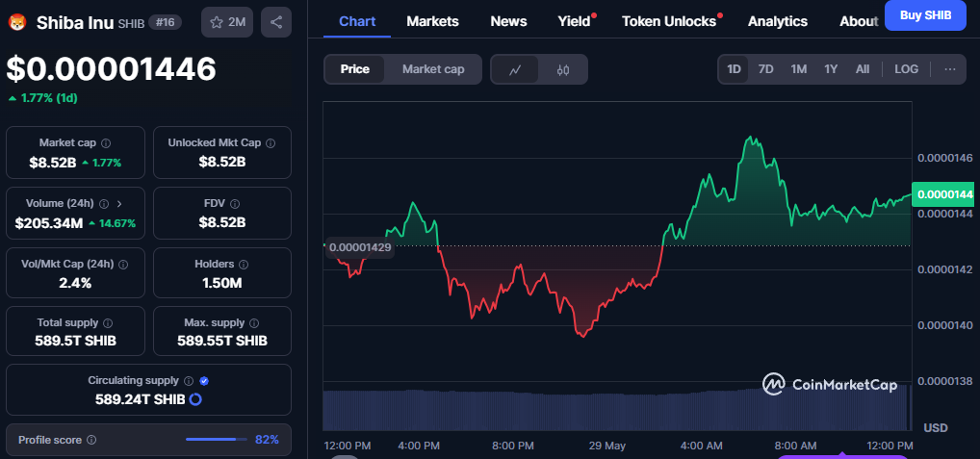Screen dimensions: 980x459
Task: Expand Volume (24h) chevron arrow
Action: coord(119,204)
